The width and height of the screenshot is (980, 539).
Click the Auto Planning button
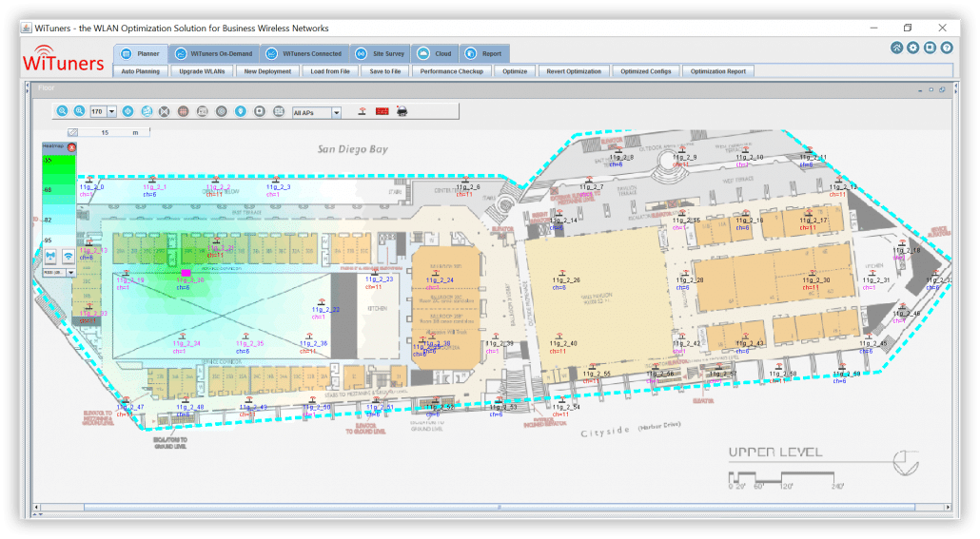click(x=141, y=71)
